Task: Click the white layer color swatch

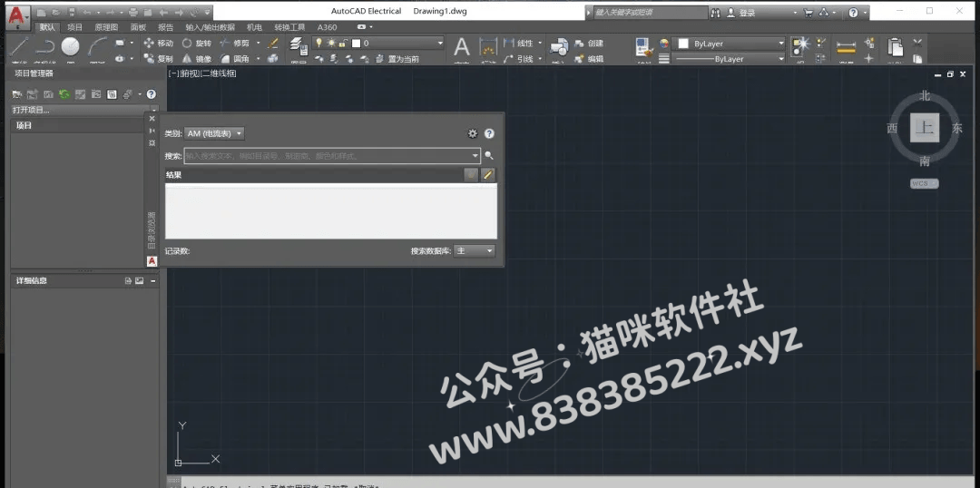Action: click(357, 44)
